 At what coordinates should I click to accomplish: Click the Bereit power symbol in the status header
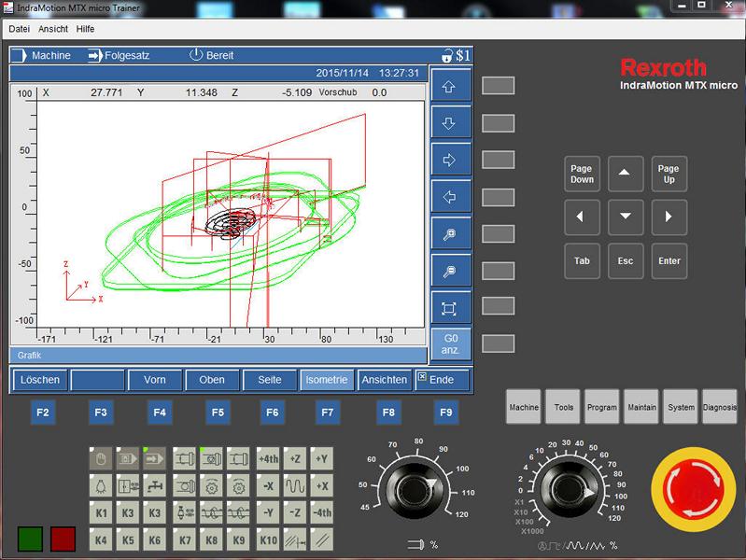(x=196, y=55)
